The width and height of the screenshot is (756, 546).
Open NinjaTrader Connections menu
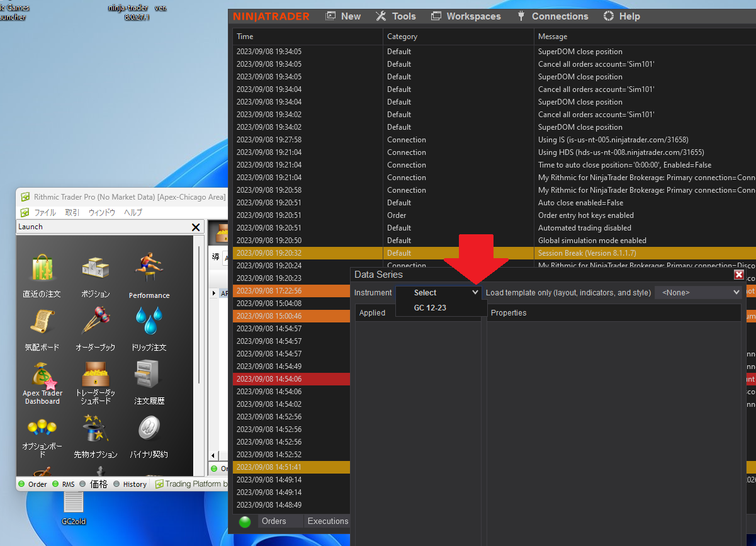tap(553, 16)
